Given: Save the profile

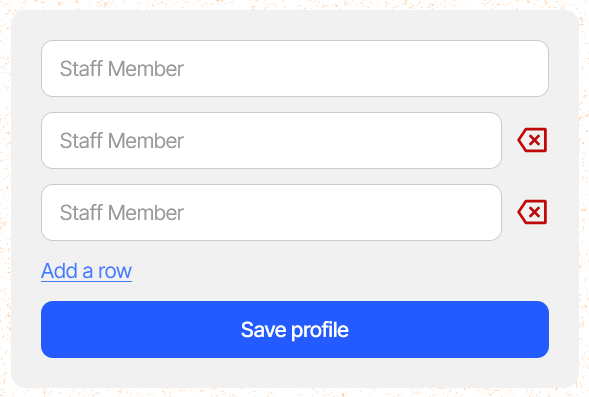Looking at the screenshot, I should [295, 329].
